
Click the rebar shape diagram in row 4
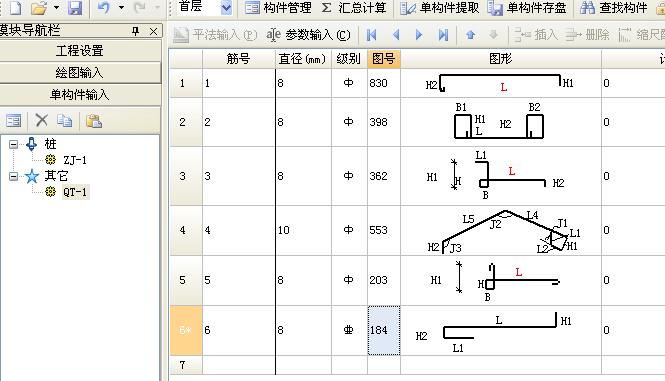(500, 230)
